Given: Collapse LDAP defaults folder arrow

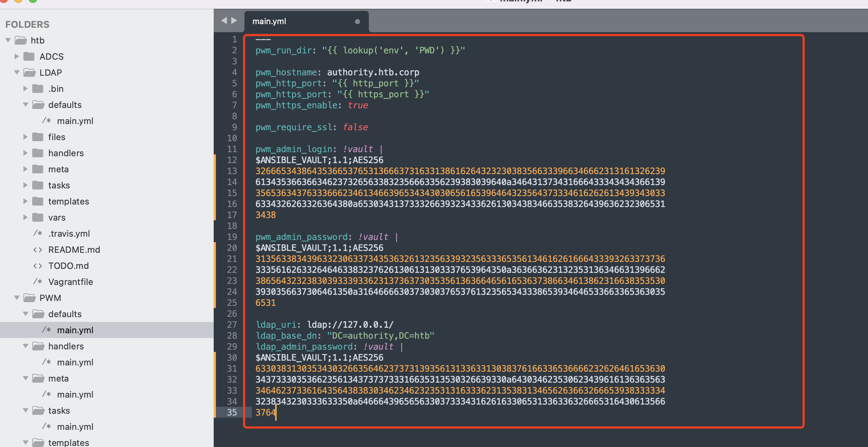Looking at the screenshot, I should point(26,105).
